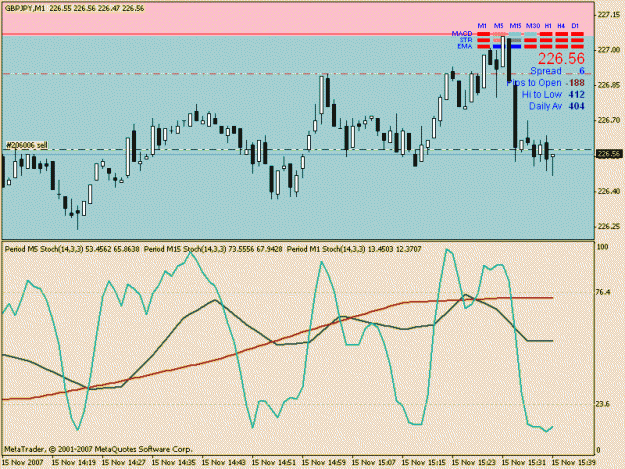Select the EMA row label

(x=465, y=46)
